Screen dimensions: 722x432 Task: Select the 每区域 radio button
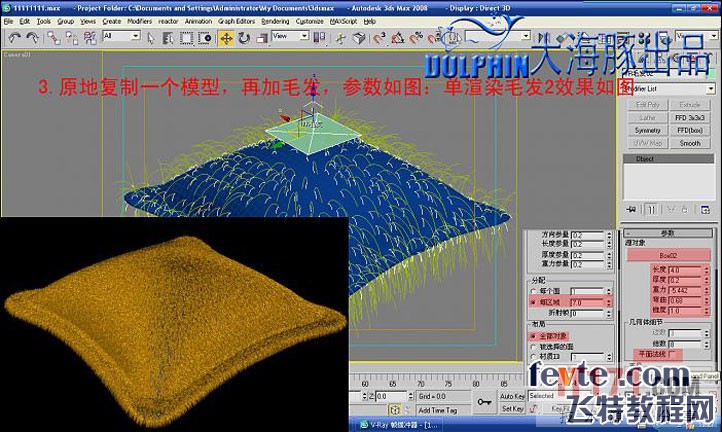pyautogui.click(x=534, y=303)
